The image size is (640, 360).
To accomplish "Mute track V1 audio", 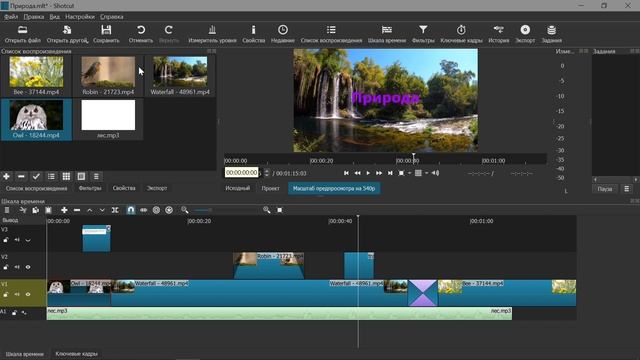I will pos(17,294).
